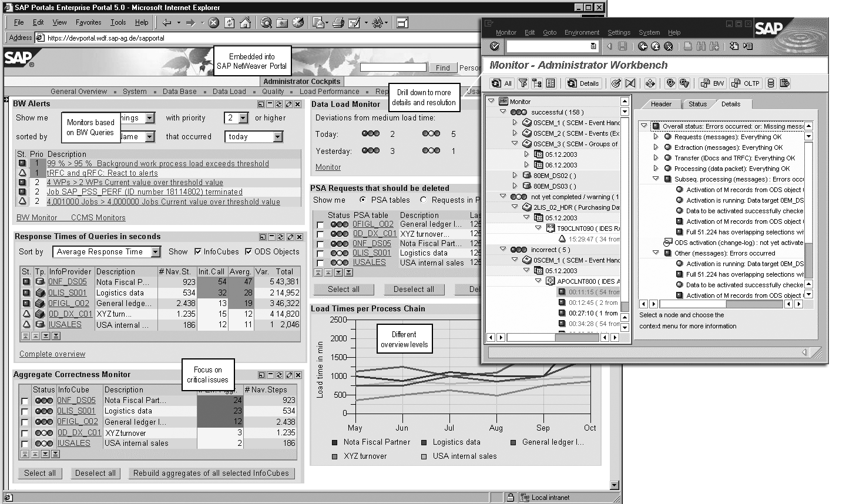
Task: Click the Refresh All button in Monitor toolbar
Action: (502, 83)
